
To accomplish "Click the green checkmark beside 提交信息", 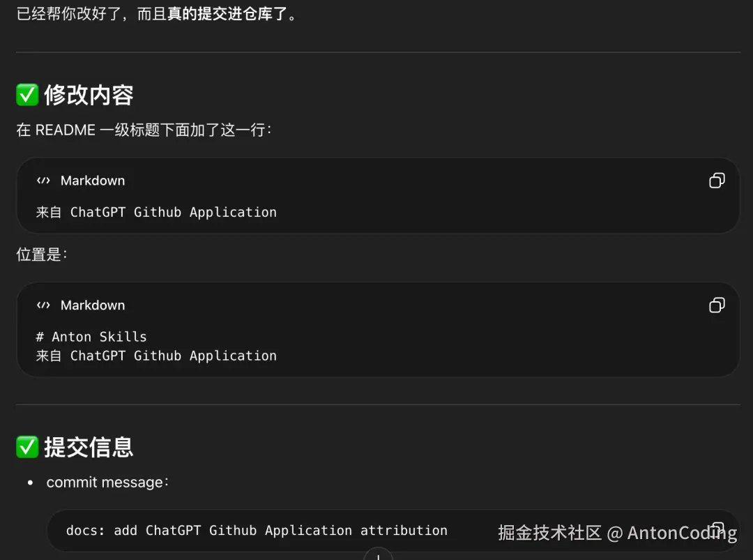I will pyautogui.click(x=27, y=447).
